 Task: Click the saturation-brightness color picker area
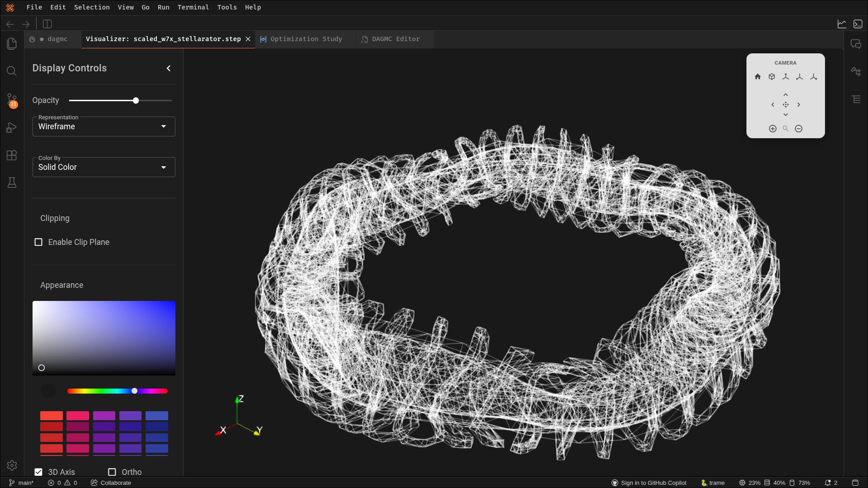pos(104,338)
